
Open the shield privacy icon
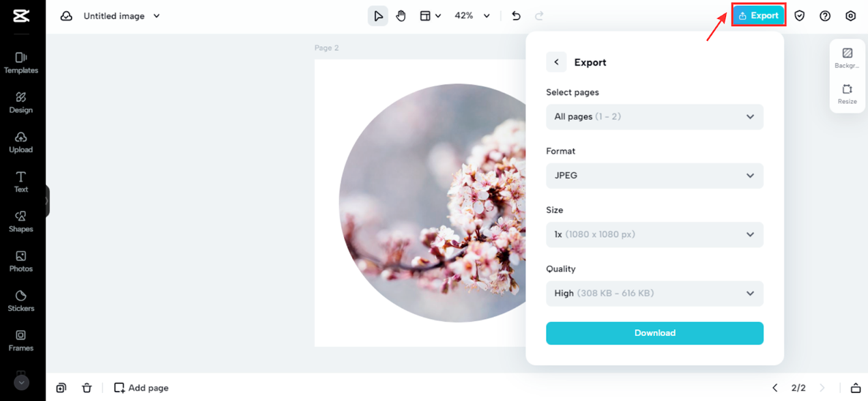pyautogui.click(x=800, y=16)
